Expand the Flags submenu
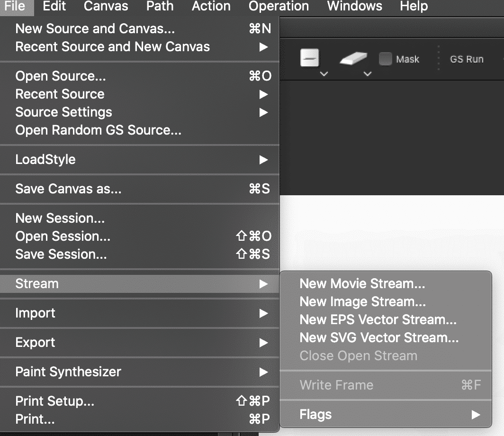 pyautogui.click(x=386, y=415)
